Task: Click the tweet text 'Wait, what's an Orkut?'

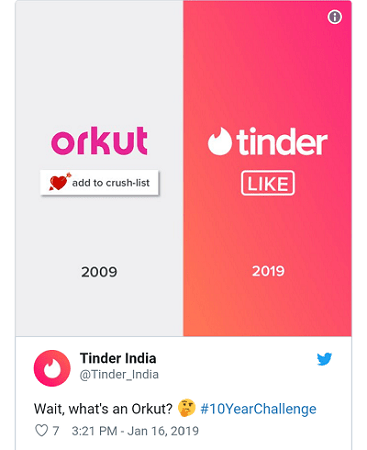Action: 103,409
